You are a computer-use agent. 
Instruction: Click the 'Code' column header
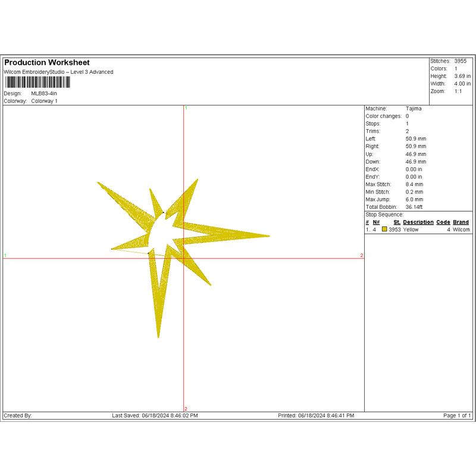(443, 222)
